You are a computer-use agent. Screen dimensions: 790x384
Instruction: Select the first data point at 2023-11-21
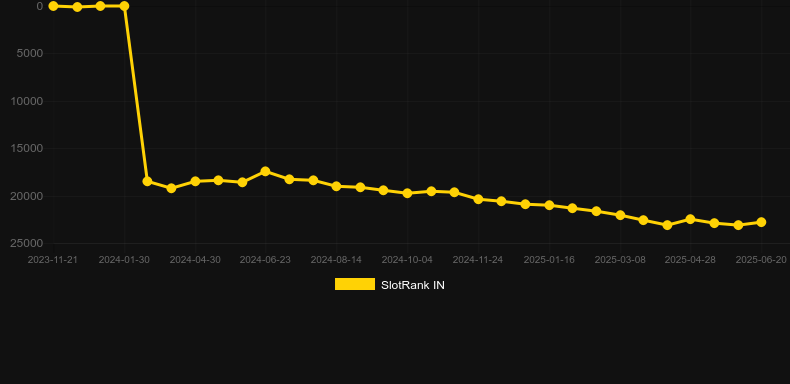pyautogui.click(x=53, y=6)
